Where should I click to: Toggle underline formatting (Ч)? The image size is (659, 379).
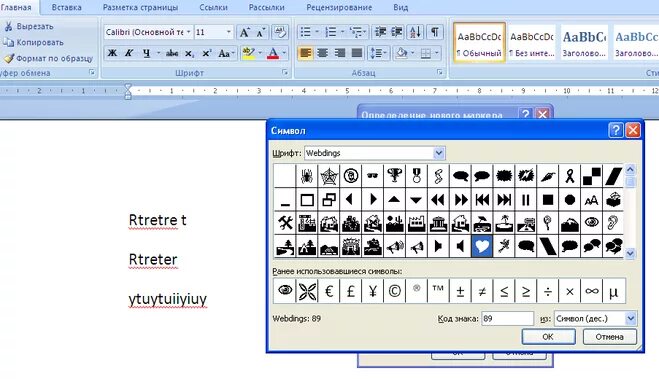146,53
